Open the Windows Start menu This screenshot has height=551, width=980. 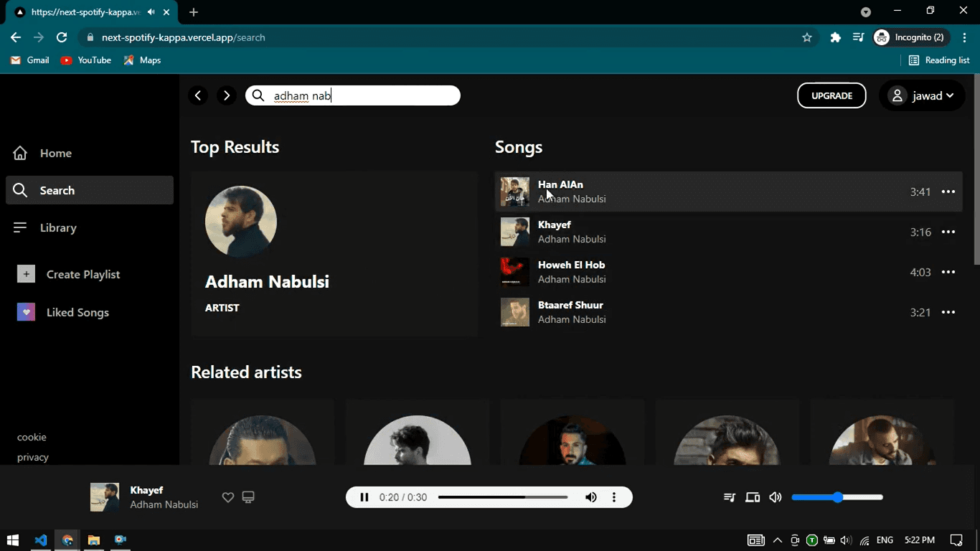[x=12, y=540]
